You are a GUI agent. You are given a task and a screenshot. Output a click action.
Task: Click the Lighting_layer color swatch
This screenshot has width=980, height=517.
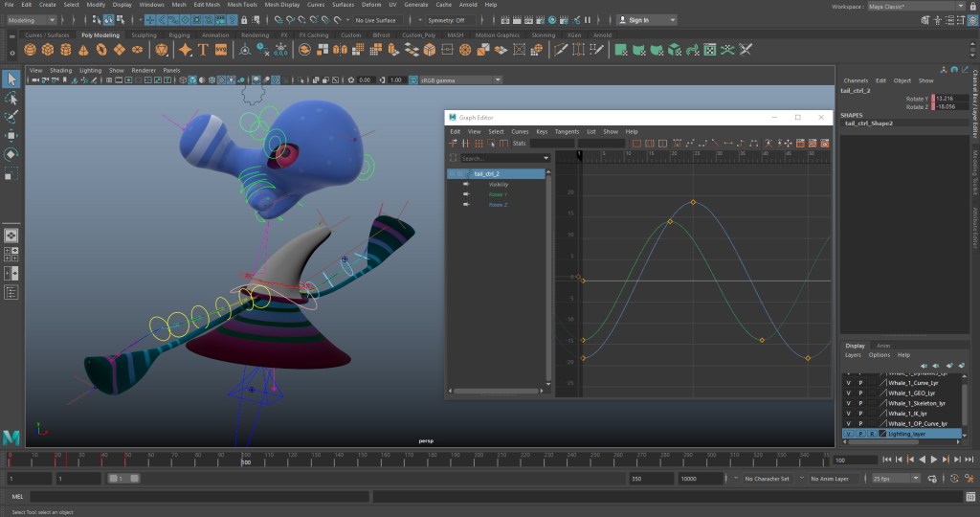point(882,434)
